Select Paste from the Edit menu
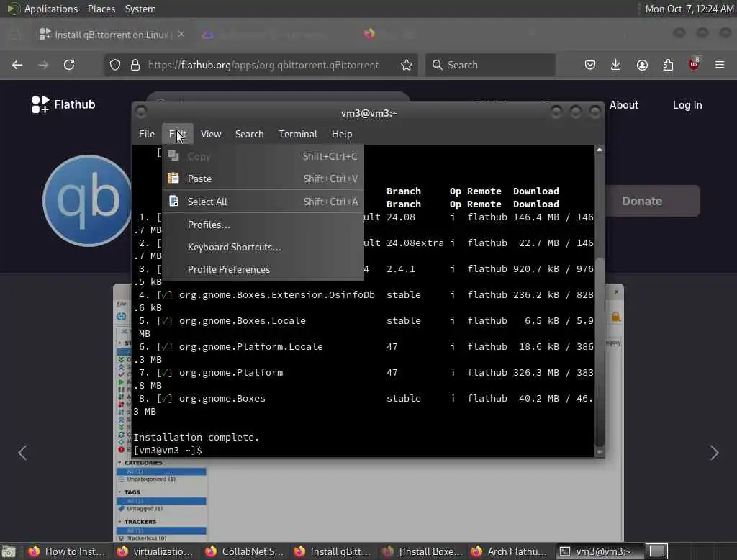The height and width of the screenshot is (560, 737). tap(263, 179)
